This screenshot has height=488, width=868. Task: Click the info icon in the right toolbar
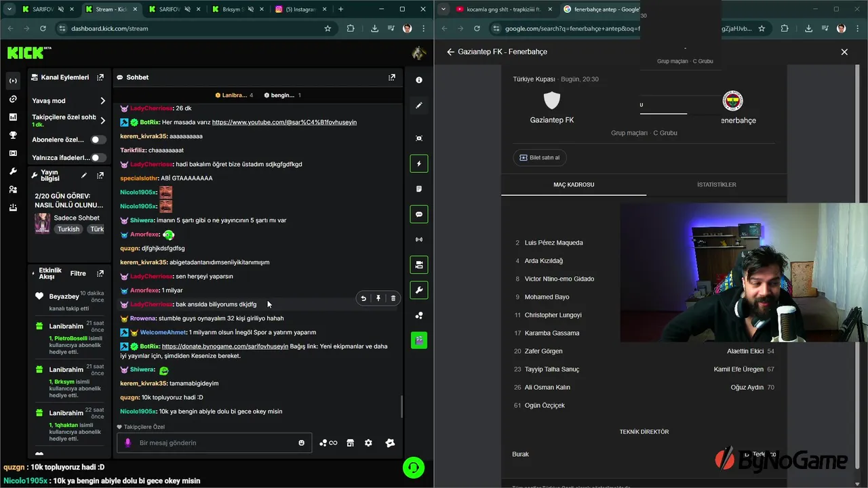[x=419, y=80]
